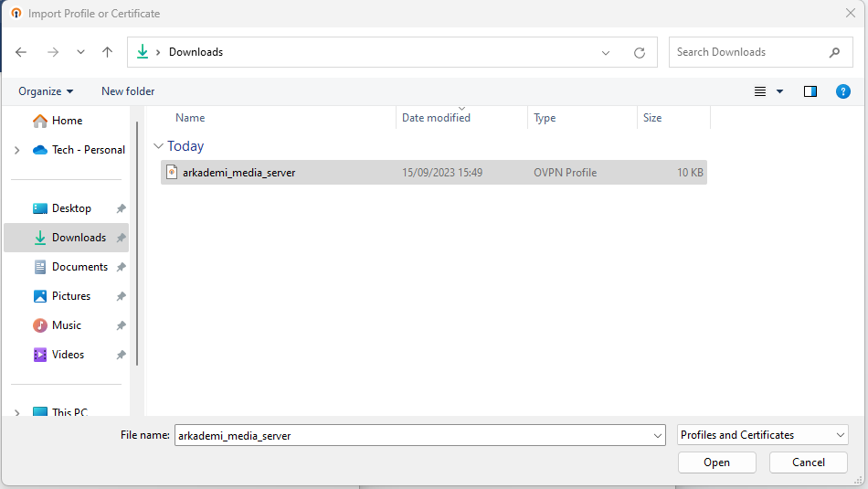Click the 15/09/2023 15:49 date cell
868x489 pixels.
point(442,173)
